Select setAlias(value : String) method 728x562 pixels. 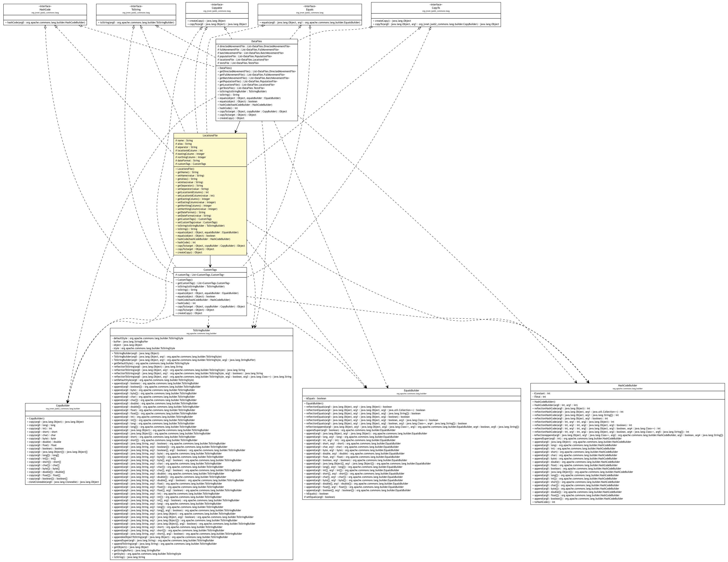(x=189, y=182)
